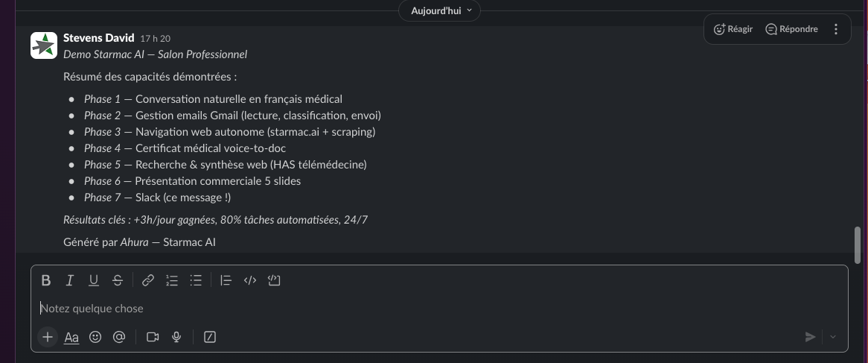Click the Phase 1 Conversation naturelle line

pos(213,99)
